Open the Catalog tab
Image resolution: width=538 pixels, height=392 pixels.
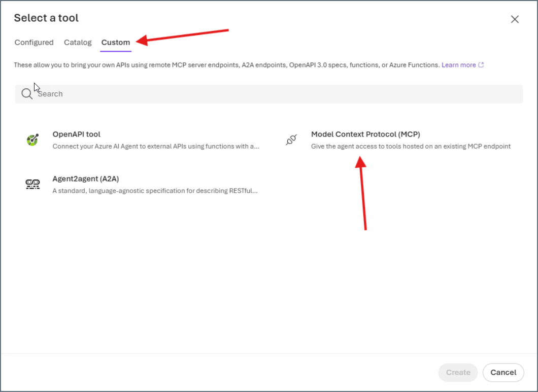pos(78,43)
